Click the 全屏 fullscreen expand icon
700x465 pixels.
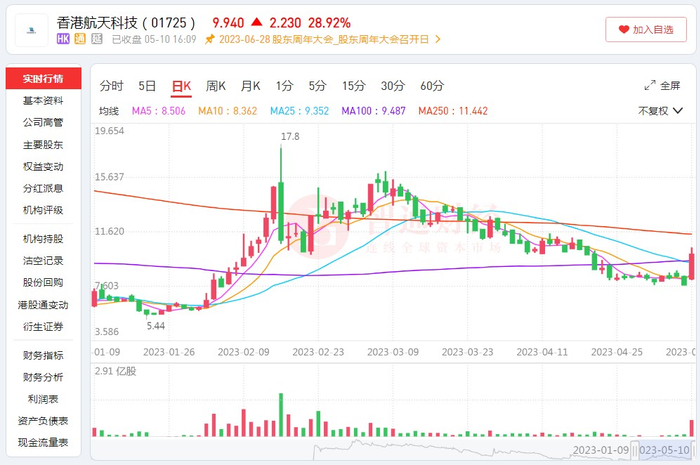point(650,85)
